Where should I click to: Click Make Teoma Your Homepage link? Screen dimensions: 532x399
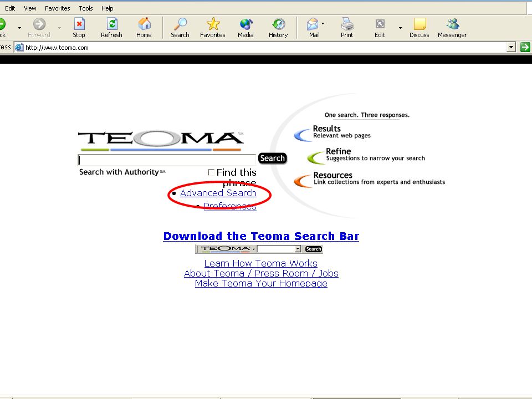(x=261, y=283)
